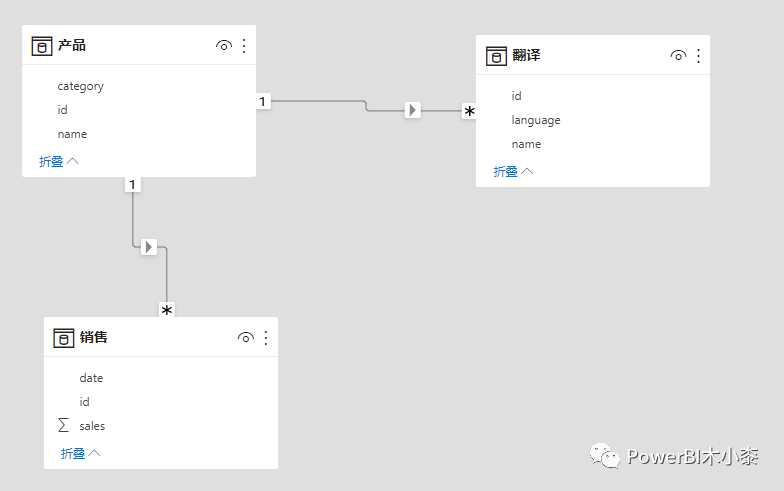Collapse the 产品 table fields

(59, 161)
